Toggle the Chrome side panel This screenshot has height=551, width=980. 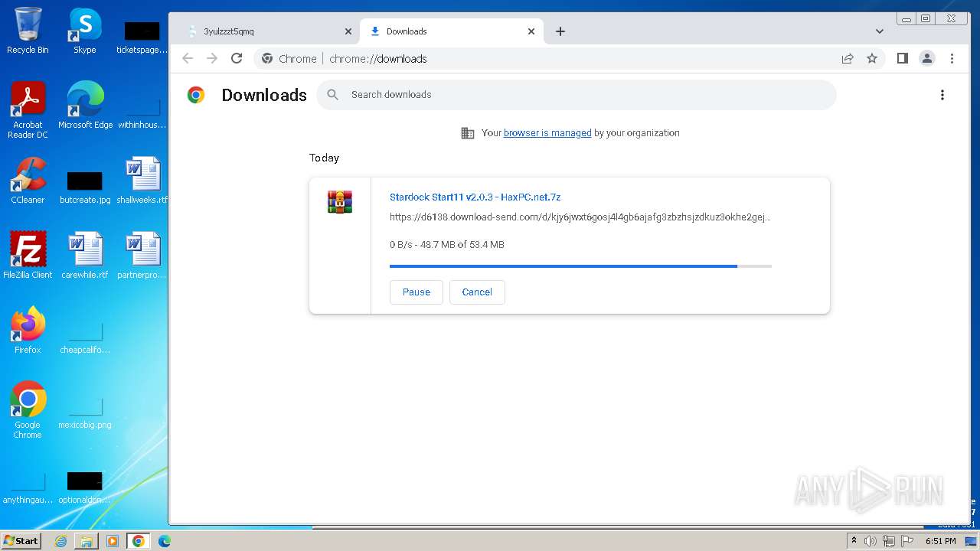(x=903, y=58)
